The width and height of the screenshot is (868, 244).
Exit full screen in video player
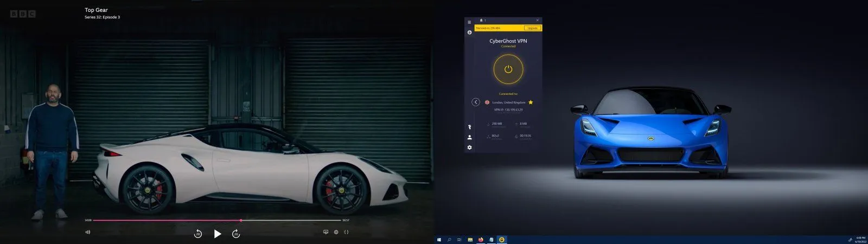pyautogui.click(x=347, y=232)
